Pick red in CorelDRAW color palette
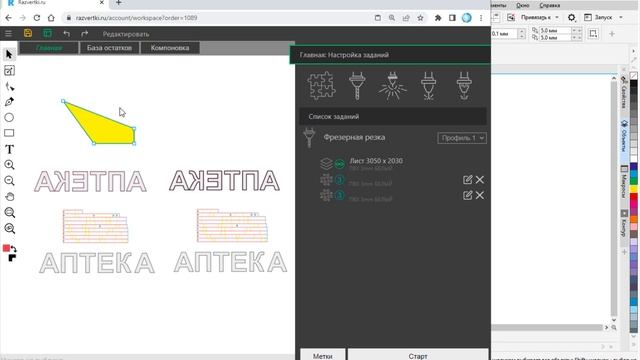Screen dimensions: 640x360 click(633, 198)
